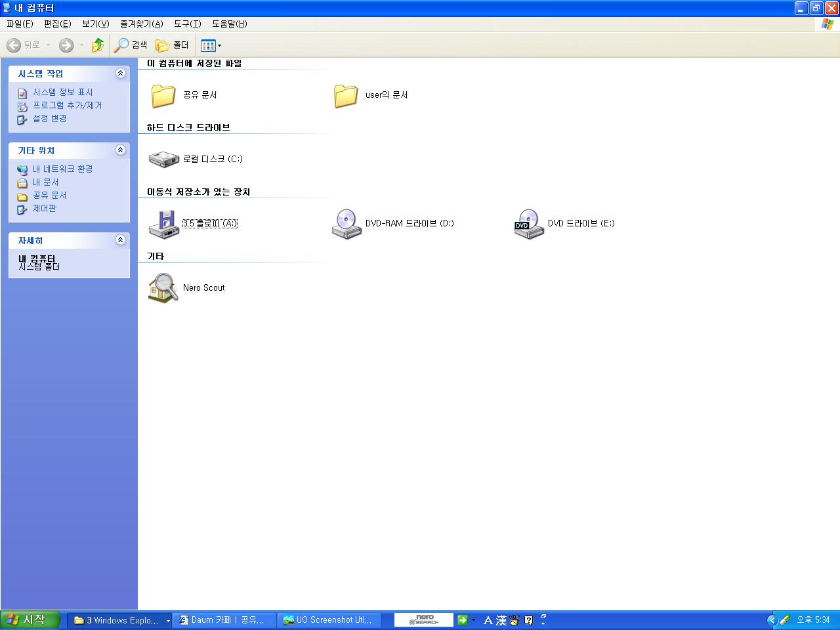Click the 시작 Start button
840x630 pixels.
[x=30, y=619]
